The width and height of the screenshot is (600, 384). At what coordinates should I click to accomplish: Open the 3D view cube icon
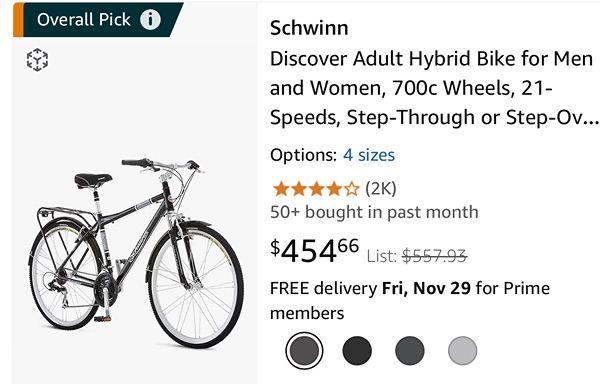(37, 60)
